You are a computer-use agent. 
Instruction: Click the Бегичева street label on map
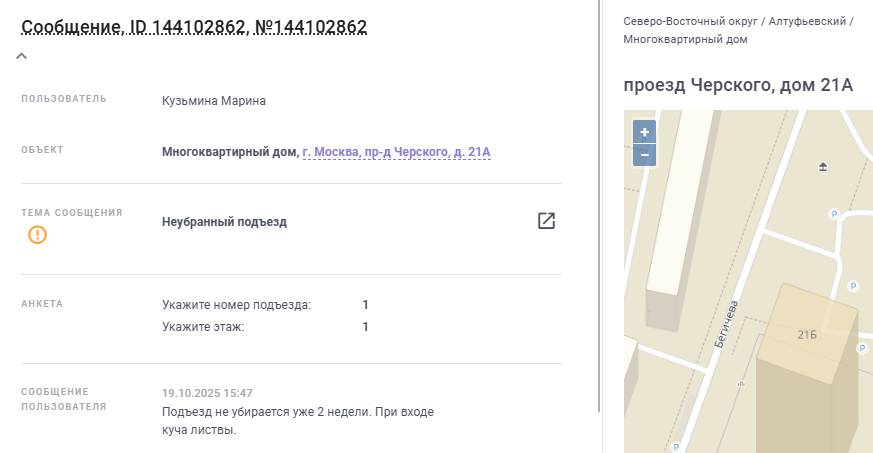click(726, 322)
